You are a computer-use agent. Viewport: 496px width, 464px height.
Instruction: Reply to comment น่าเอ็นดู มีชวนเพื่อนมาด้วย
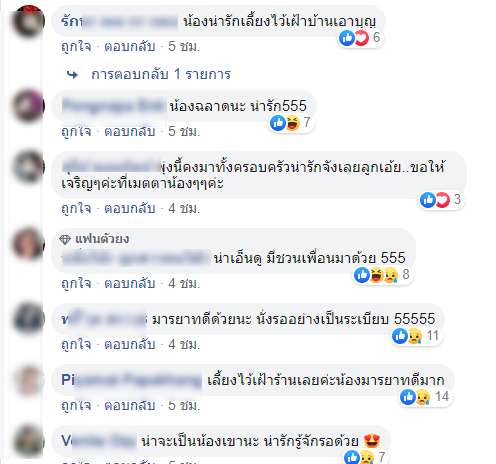tap(130, 283)
